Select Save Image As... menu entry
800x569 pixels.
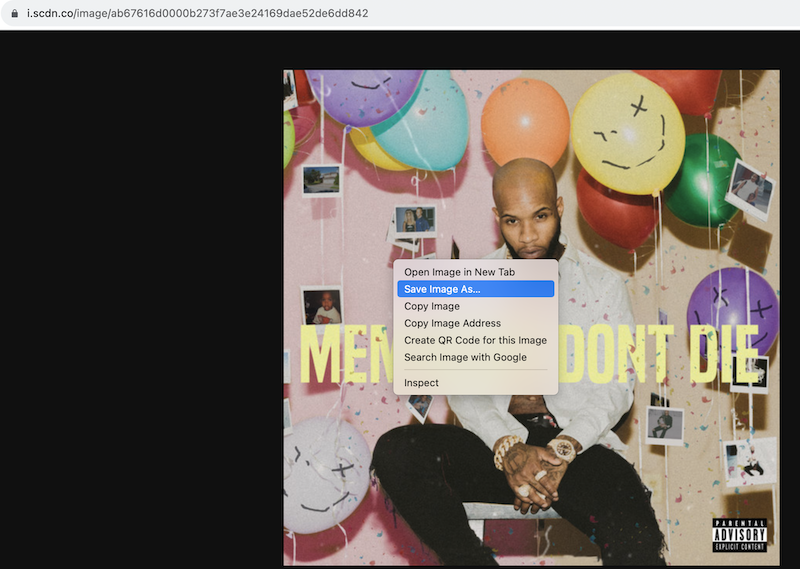click(442, 289)
